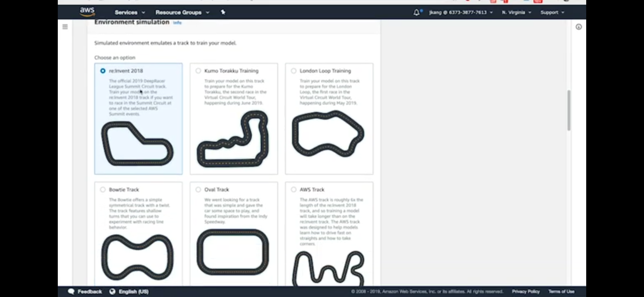Select the Bowtie Track radio button

click(103, 189)
